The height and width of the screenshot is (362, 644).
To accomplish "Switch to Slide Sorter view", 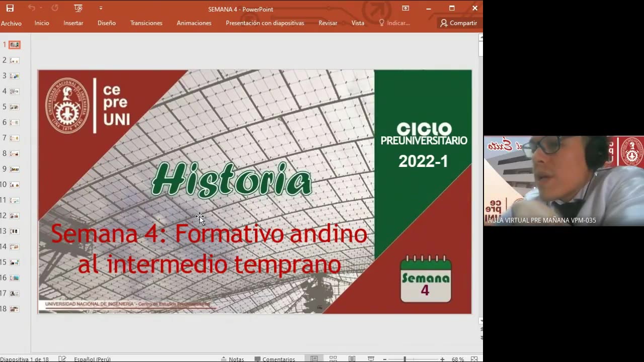I will tap(333, 359).
